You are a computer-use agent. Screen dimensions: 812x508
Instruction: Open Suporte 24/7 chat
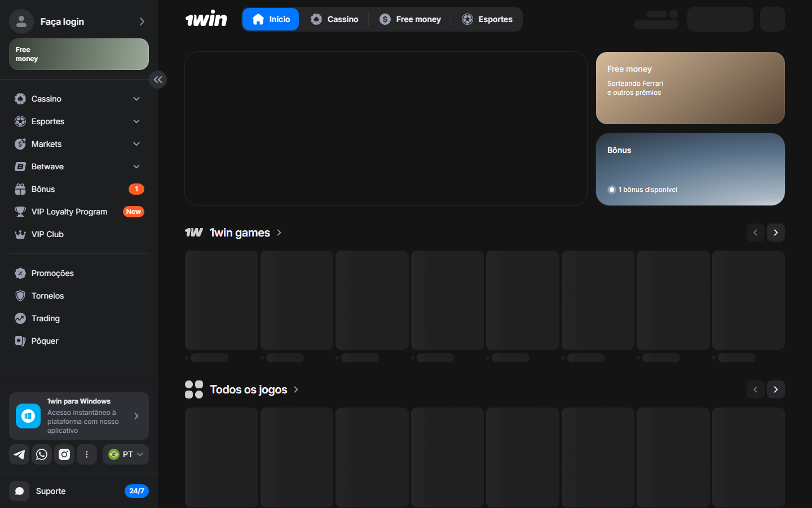point(79,491)
